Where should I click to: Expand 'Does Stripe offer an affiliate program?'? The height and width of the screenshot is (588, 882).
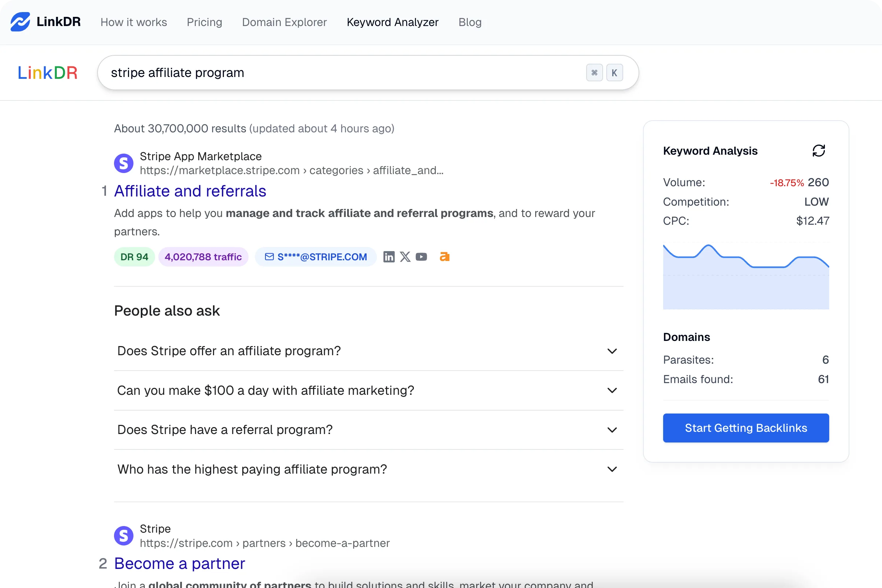(369, 351)
